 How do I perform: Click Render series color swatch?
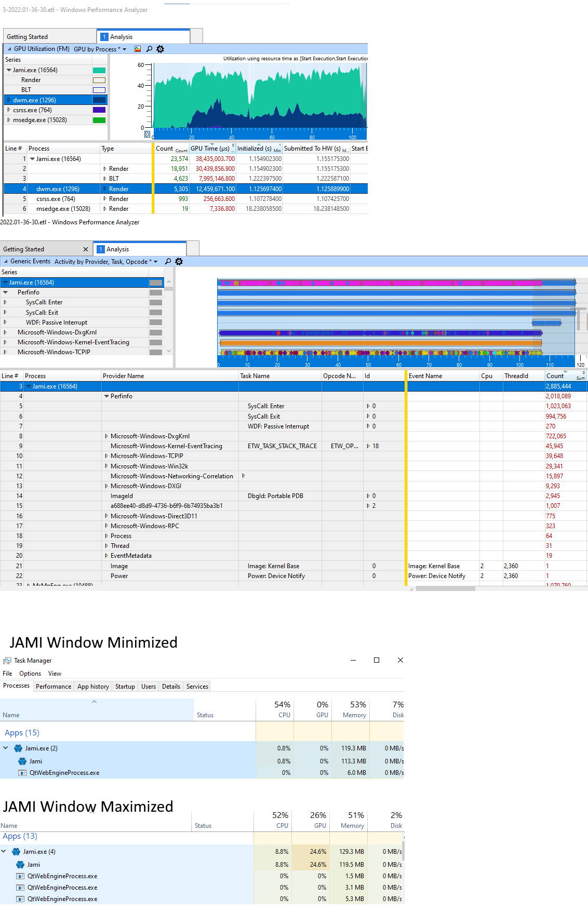pos(99,80)
